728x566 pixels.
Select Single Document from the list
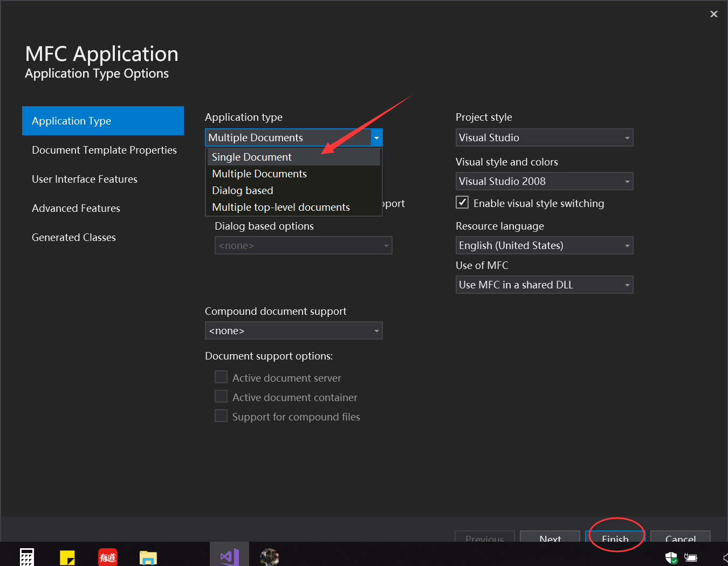(251, 157)
